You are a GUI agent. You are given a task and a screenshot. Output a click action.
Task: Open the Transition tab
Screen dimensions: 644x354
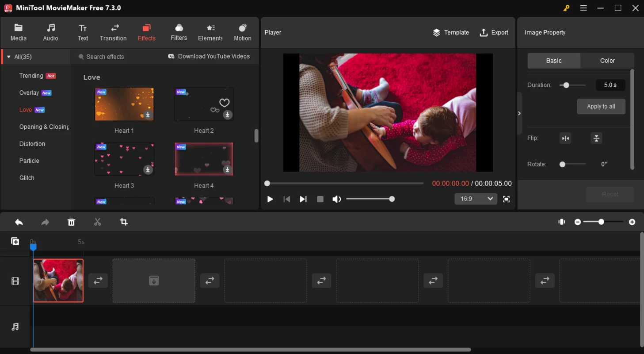click(113, 33)
